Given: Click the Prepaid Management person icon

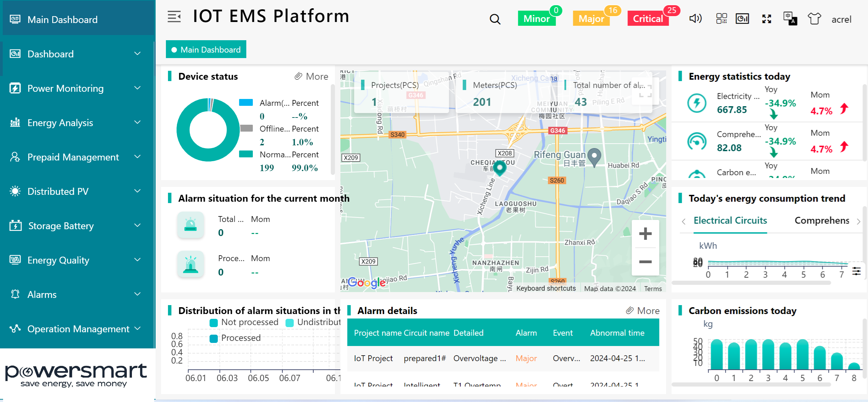Looking at the screenshot, I should (x=15, y=157).
